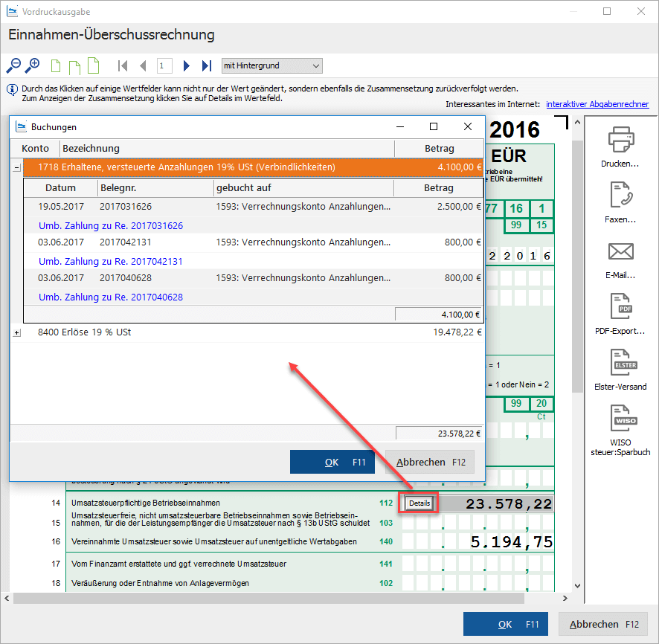
Task: Click the Bezeichnung column header
Action: (x=228, y=148)
